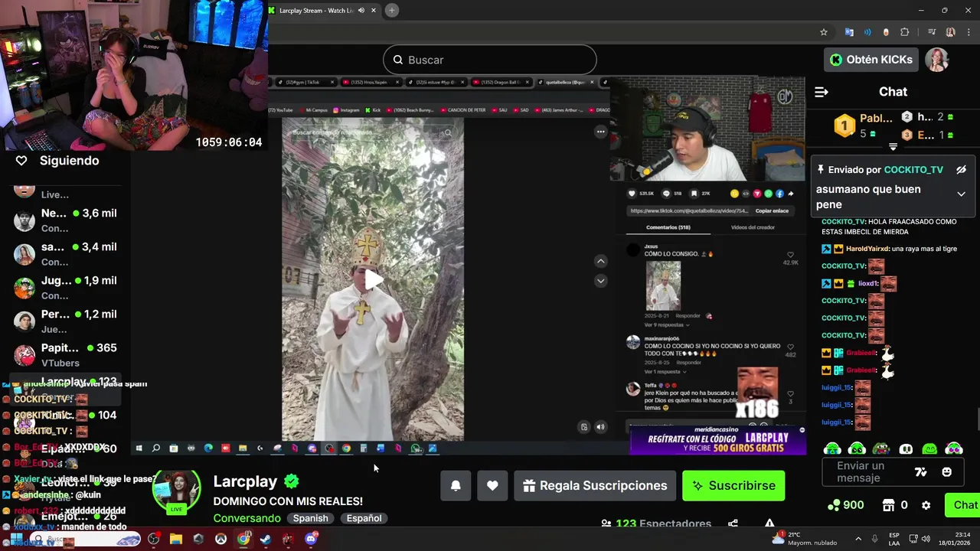Screen dimensions: 980x551
Task: Click COCKITO_TV username in pinned message
Action: point(913,170)
